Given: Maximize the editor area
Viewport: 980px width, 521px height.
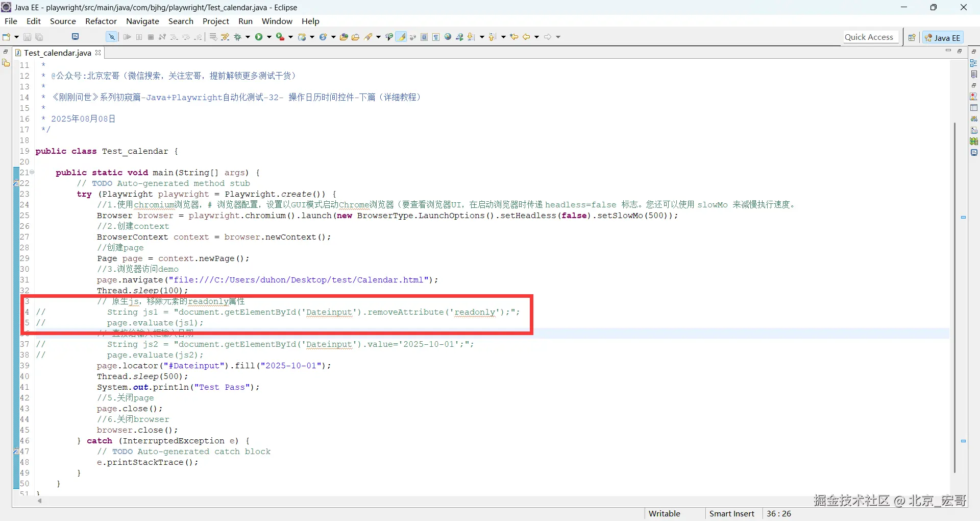Looking at the screenshot, I should pos(960,51).
